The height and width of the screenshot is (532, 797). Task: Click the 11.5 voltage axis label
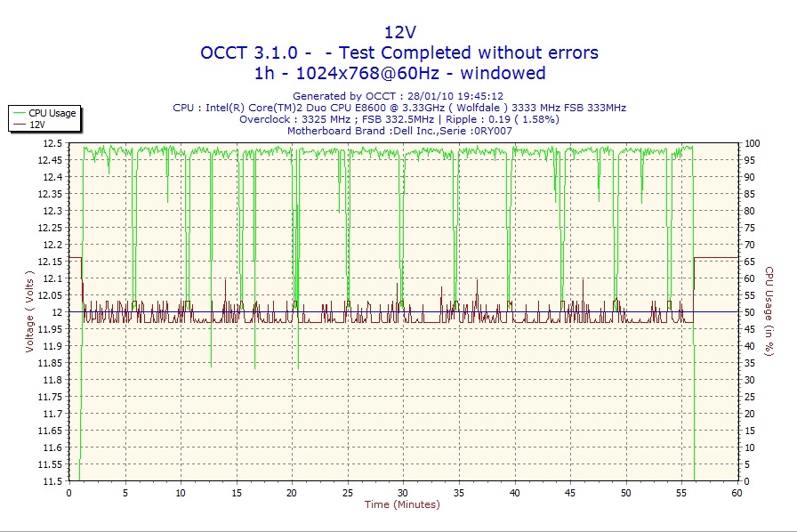pos(52,481)
